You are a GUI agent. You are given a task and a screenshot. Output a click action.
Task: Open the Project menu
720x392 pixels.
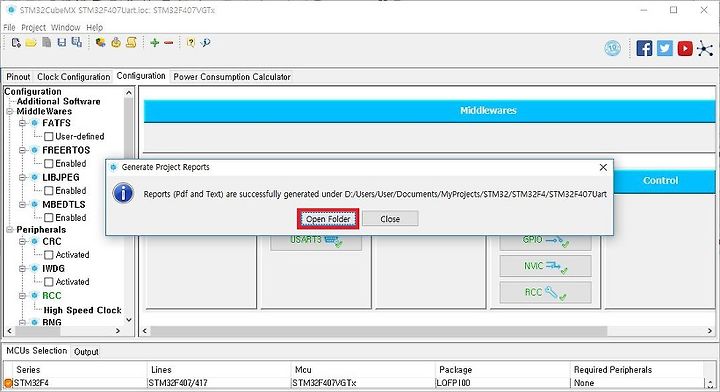coord(34,28)
